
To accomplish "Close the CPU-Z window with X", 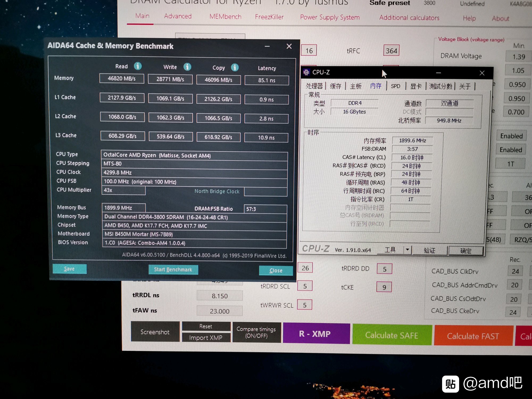I will pos(482,73).
